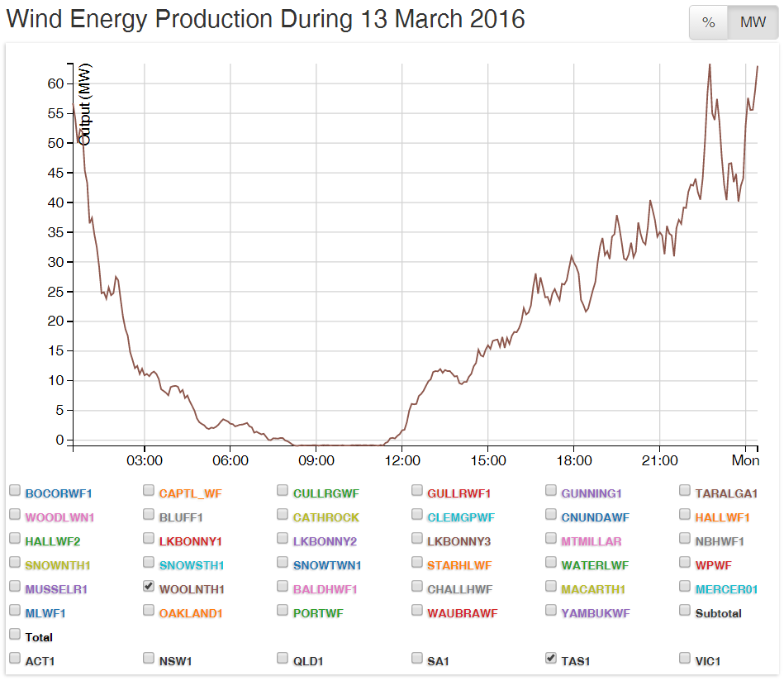Tick the CAPTL_WF checkbox
The width and height of the screenshot is (784, 681).
coord(149,490)
